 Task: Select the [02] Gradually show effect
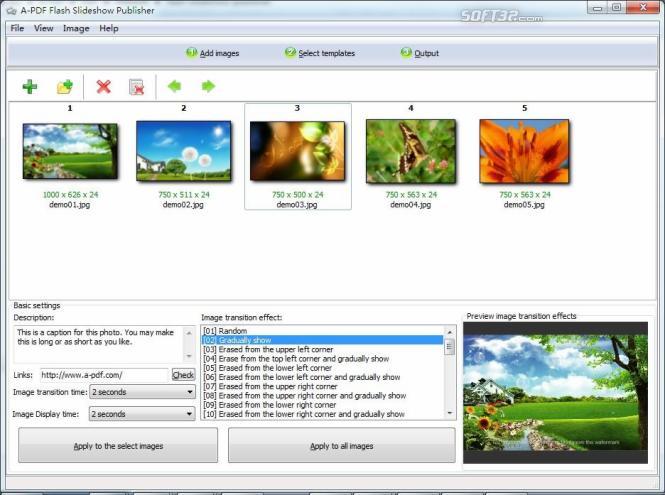pos(322,340)
